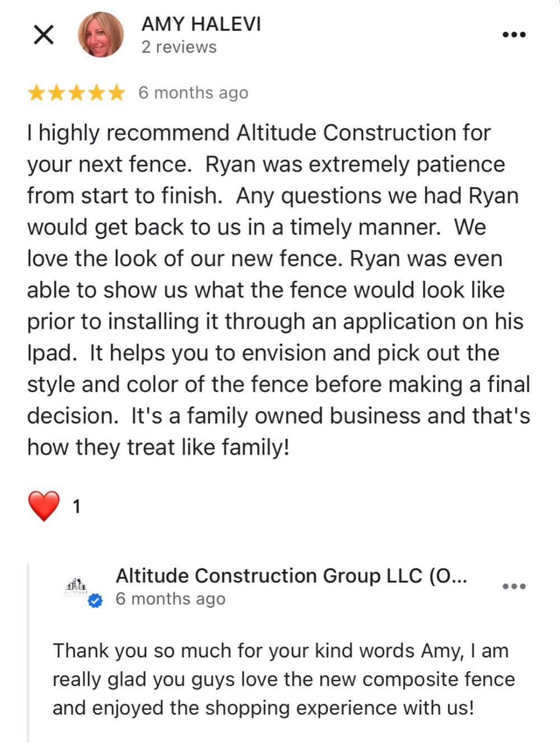The width and height of the screenshot is (560, 754).
Task: Open Altitude Construction Group LLC owner name
Action: (291, 575)
